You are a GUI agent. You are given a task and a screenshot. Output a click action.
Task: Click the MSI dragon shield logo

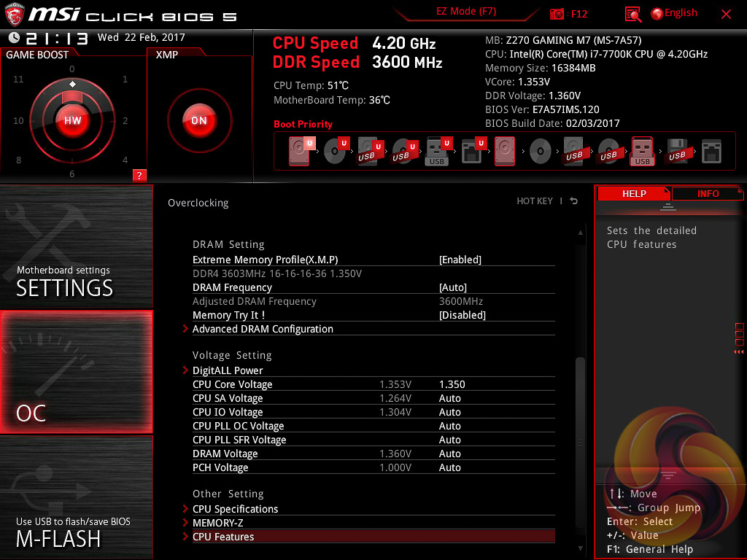point(14,15)
